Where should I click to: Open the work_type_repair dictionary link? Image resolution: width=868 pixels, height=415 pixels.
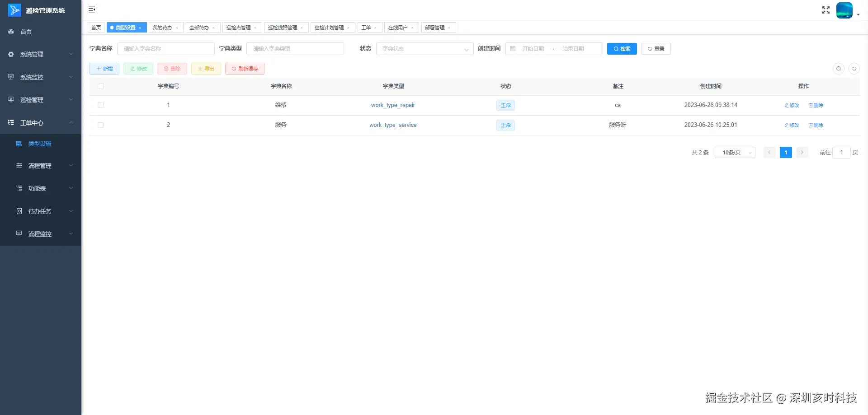(x=393, y=105)
